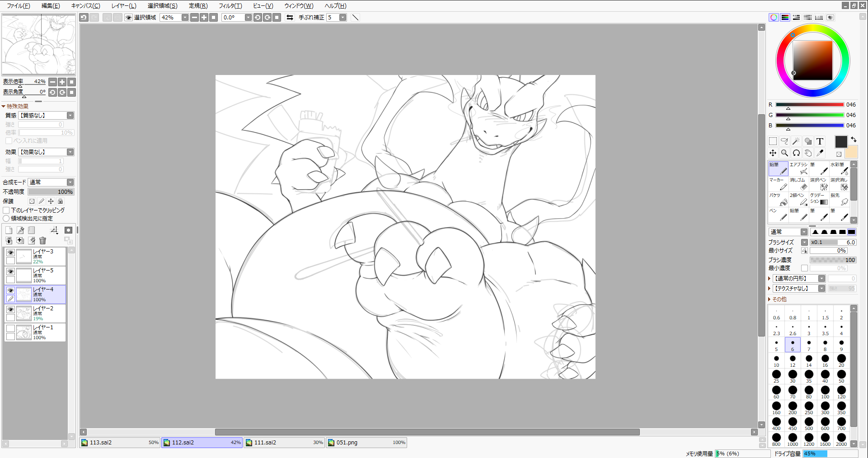Screen dimensions: 868x458
Task: Open 手ぶれ補正 stabilizer dropdown
Action: [343, 18]
